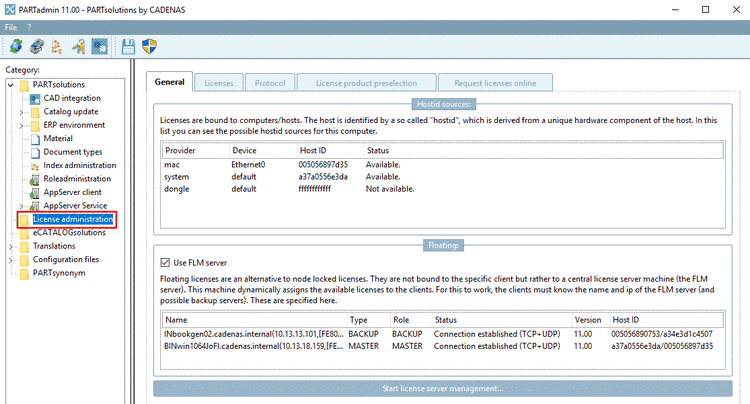Uncheck the Use FLM server checkbox
Image resolution: width=750 pixels, height=404 pixels.
point(165,262)
